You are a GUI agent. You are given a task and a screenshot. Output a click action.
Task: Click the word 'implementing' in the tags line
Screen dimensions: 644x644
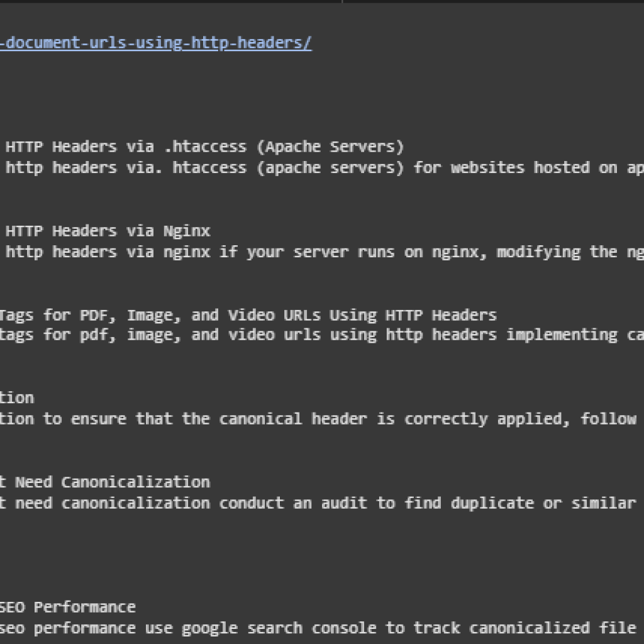[x=562, y=335]
